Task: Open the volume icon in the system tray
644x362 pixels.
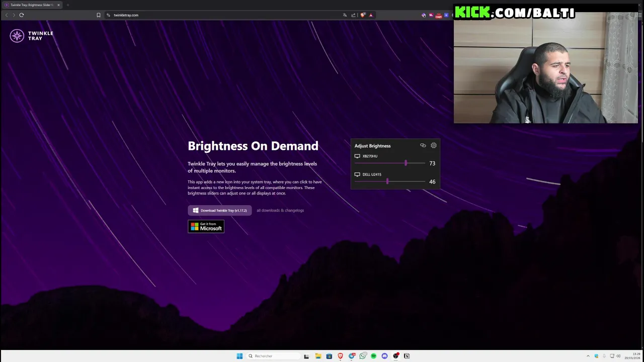Action: click(x=618, y=356)
